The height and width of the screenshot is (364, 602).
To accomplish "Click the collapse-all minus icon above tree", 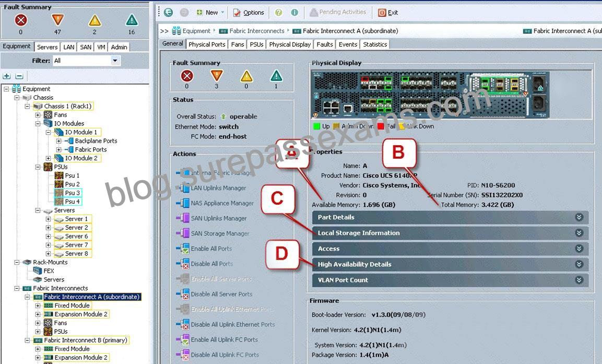I will (19, 76).
